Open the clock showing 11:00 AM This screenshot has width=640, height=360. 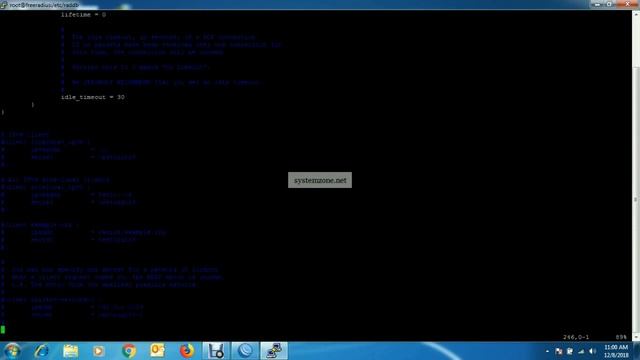coord(616,351)
